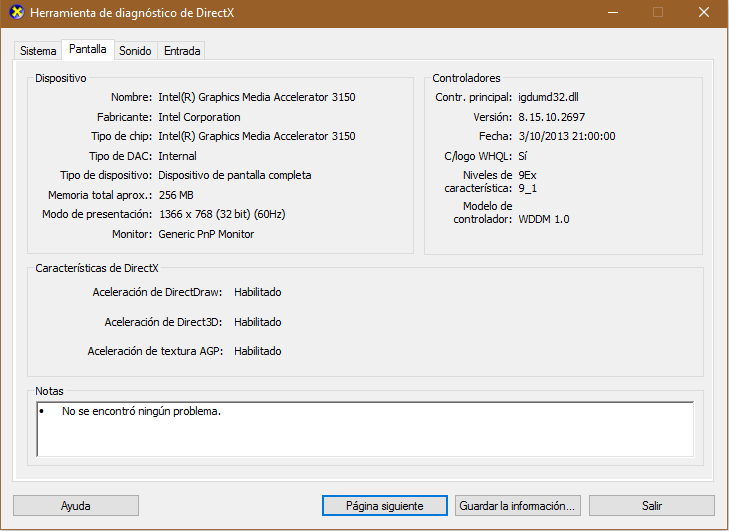Select the Pantalla tab

88,49
